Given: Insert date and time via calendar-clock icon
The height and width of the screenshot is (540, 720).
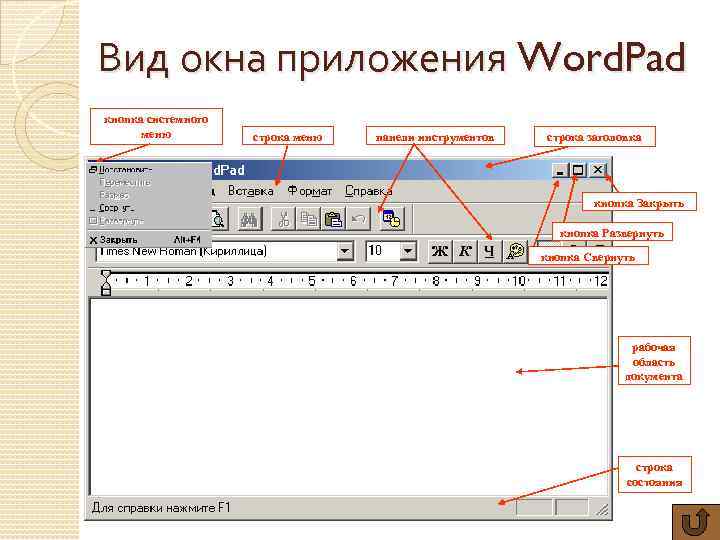Looking at the screenshot, I should coord(392,219).
